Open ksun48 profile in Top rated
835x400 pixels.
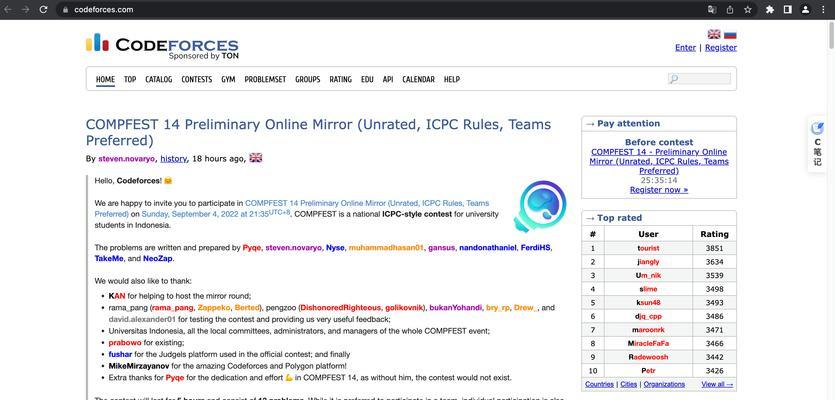coord(648,303)
